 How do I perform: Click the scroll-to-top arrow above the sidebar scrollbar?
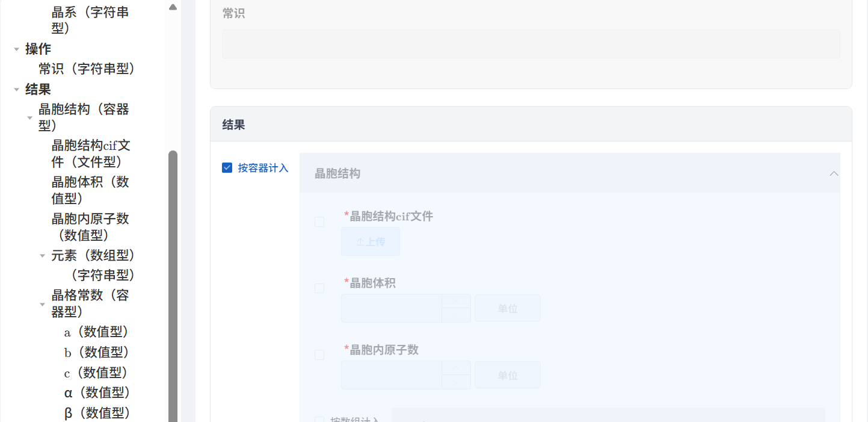coord(173,6)
